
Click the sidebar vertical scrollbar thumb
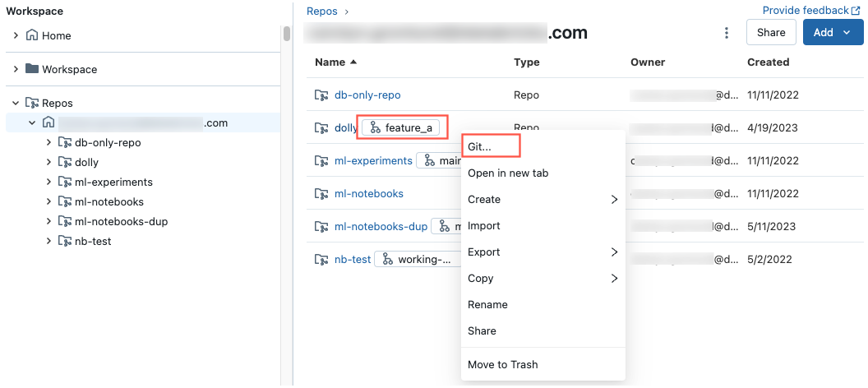287,33
